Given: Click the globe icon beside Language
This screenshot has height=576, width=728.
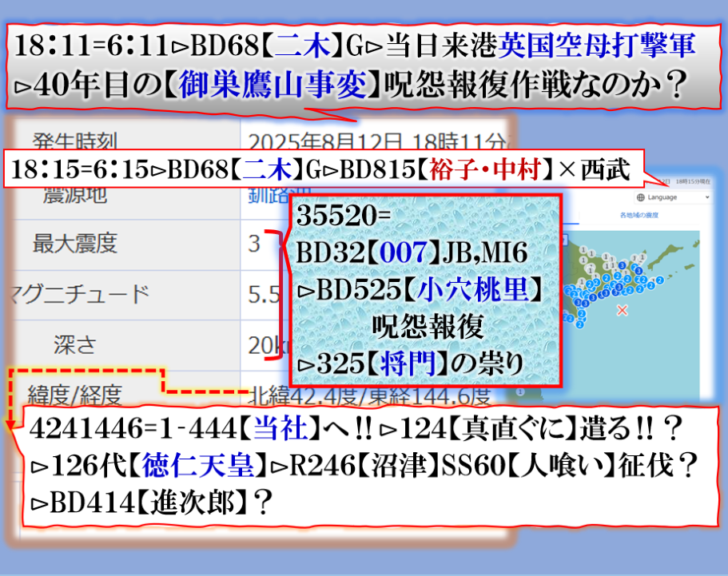Looking at the screenshot, I should click(642, 197).
